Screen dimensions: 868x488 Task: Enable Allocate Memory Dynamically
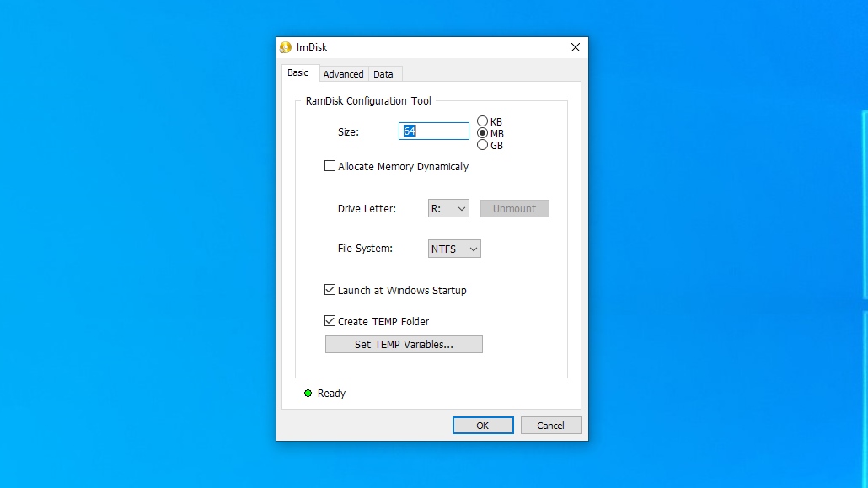click(x=330, y=166)
